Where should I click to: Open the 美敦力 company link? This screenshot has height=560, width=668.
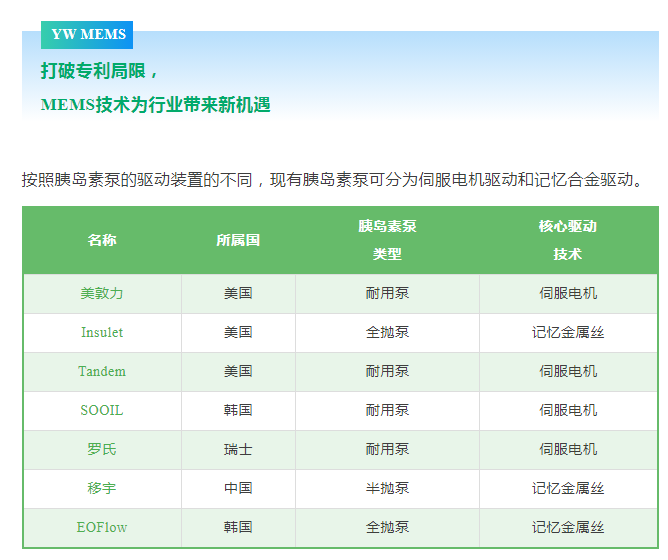[x=102, y=294]
